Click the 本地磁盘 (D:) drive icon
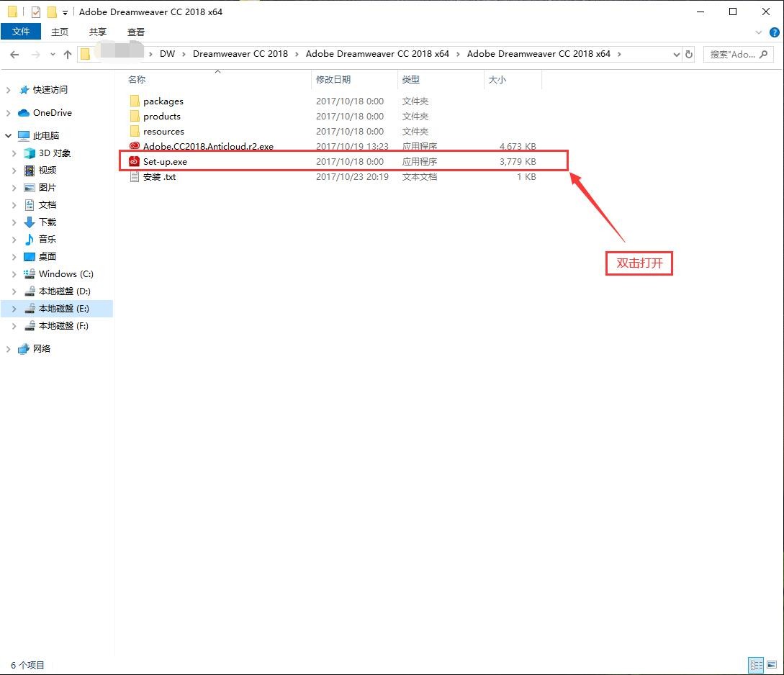This screenshot has width=784, height=675. pos(30,291)
